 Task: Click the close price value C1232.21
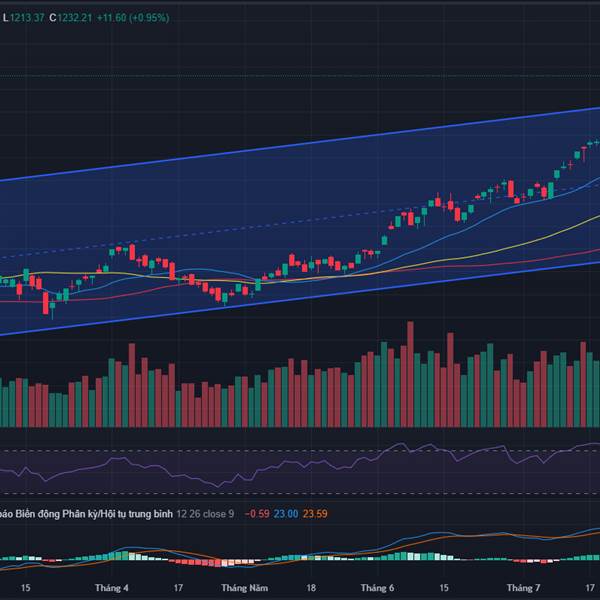tap(71, 18)
